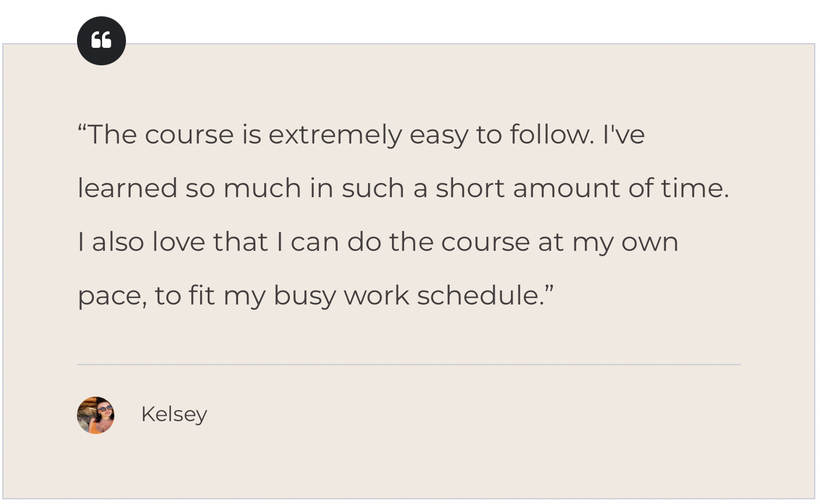
Task: Click the word "course" in the first line
Action: (x=189, y=136)
